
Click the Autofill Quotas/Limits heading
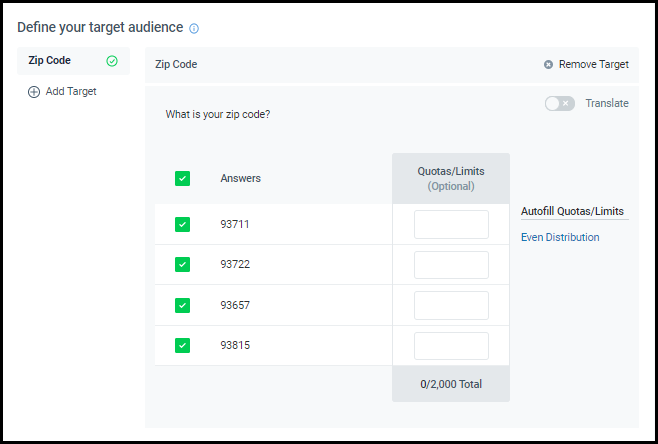[572, 212]
